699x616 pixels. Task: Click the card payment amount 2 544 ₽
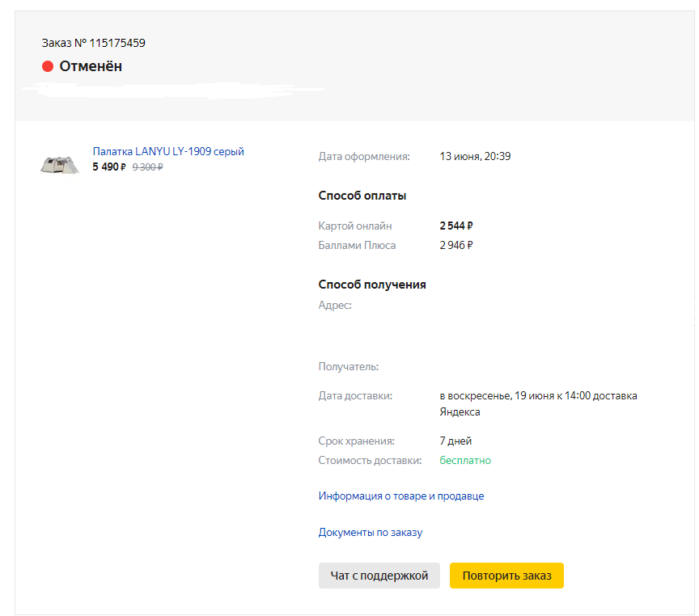pos(456,226)
